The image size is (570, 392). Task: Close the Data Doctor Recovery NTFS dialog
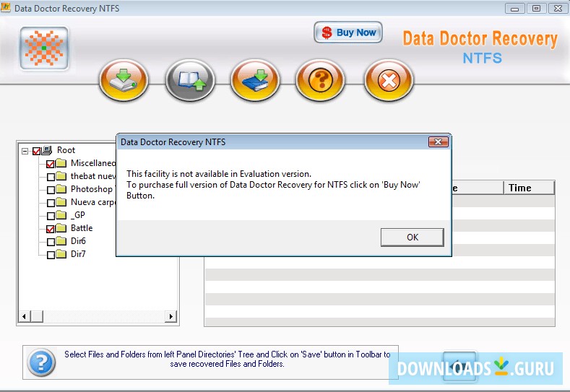[438, 141]
